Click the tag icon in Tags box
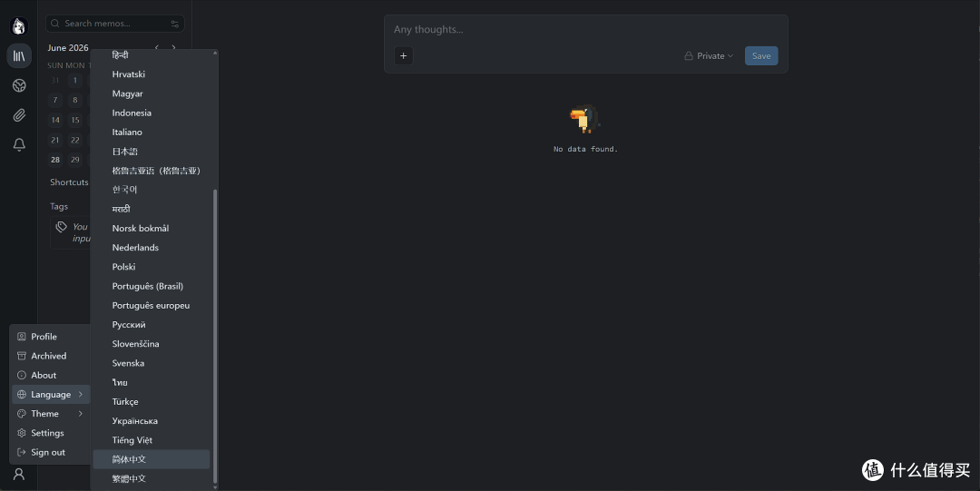This screenshot has width=980, height=491. 62,226
